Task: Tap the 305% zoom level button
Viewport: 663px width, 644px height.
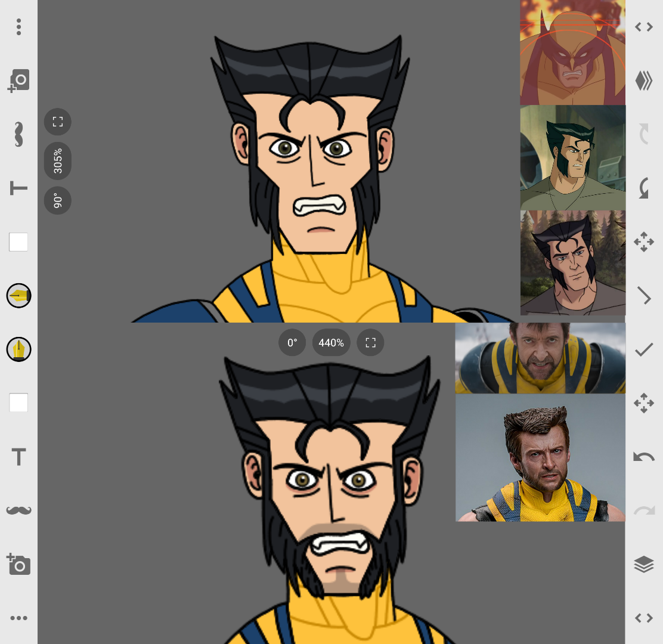Action: [x=57, y=160]
